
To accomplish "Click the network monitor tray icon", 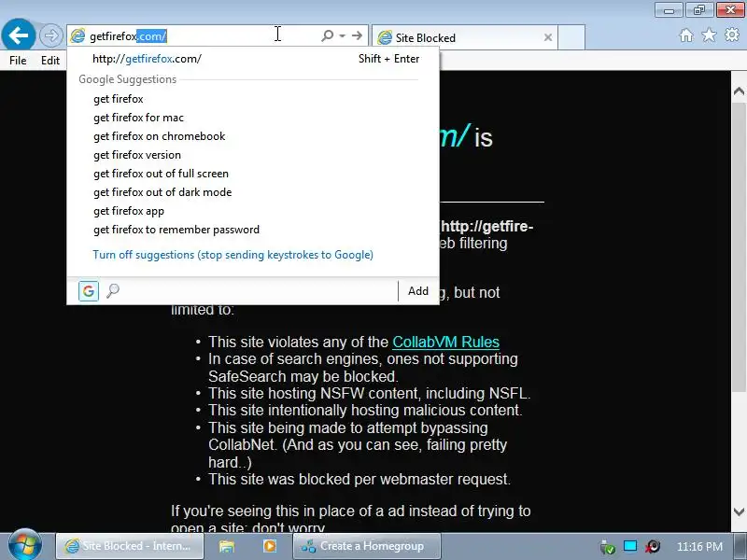I will (630, 546).
